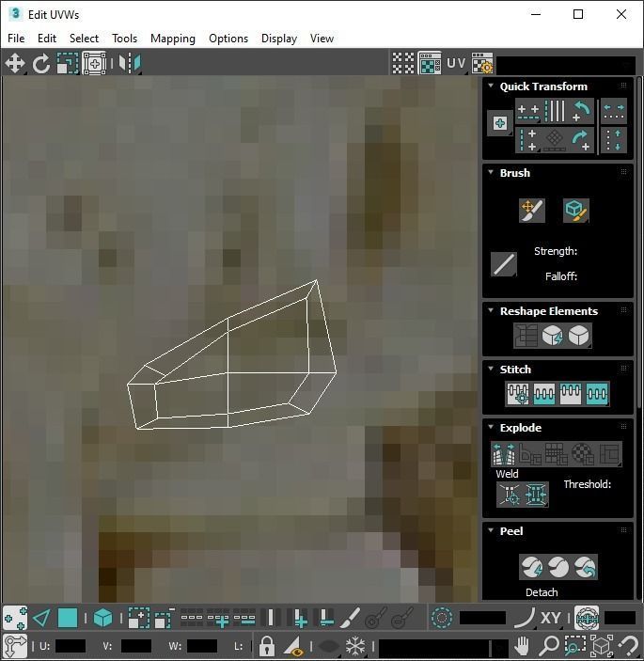Click Stitch Custom icon

(x=597, y=394)
